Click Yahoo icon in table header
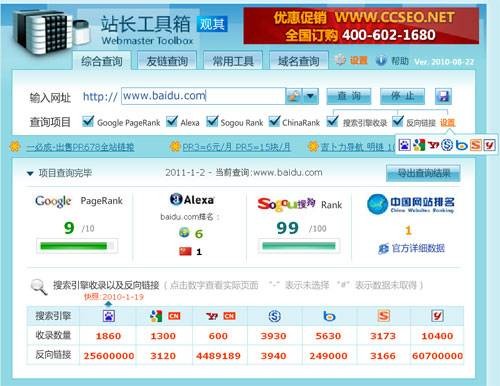This screenshot has height=386, width=500. tap(212, 316)
